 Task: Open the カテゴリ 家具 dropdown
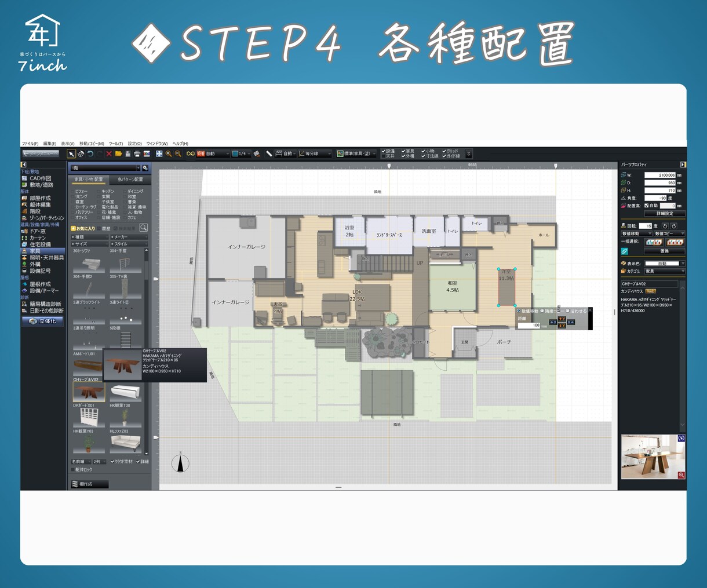tap(665, 271)
